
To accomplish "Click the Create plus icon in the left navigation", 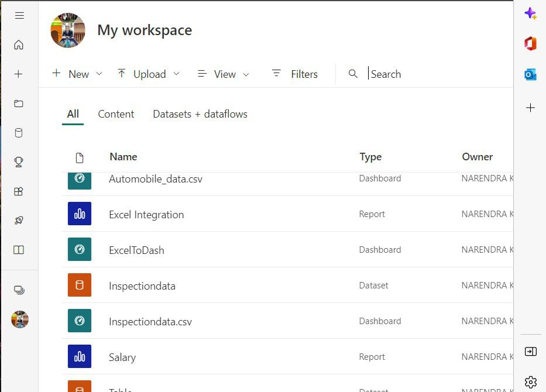I will point(19,74).
